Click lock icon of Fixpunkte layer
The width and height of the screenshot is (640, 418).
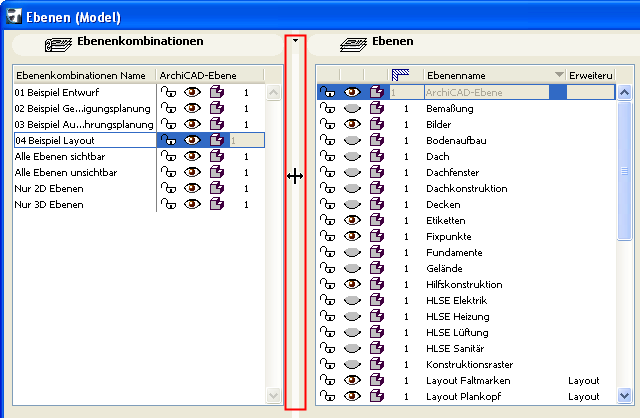click(327, 236)
